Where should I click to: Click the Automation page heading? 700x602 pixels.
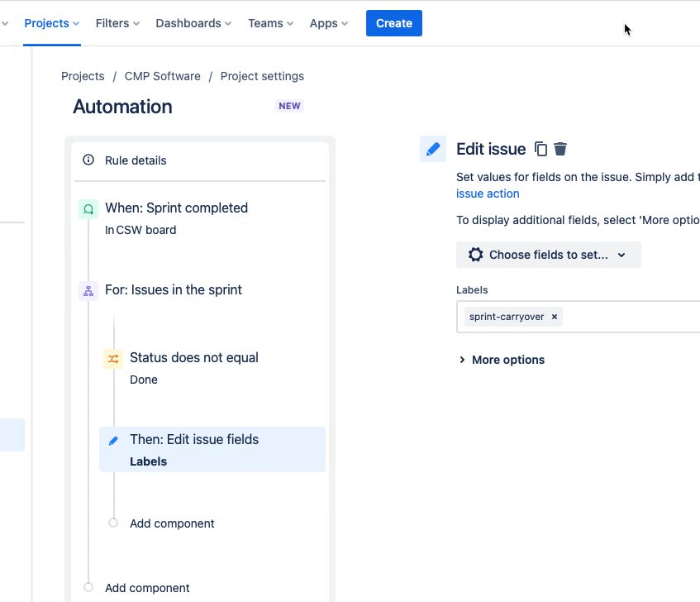click(122, 107)
